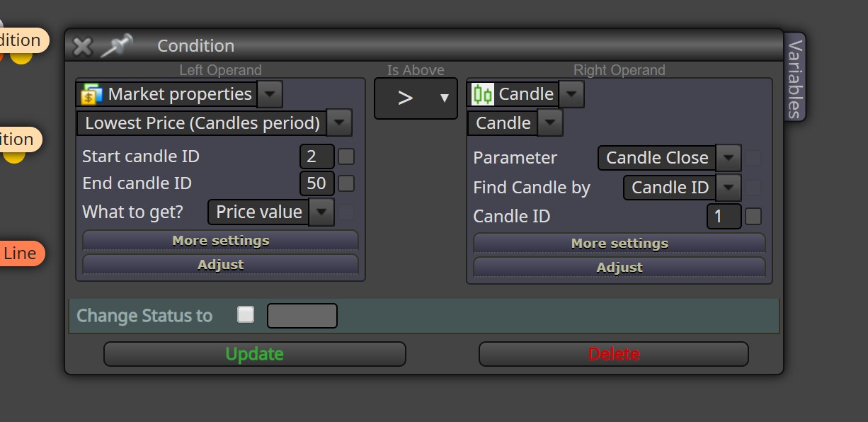Click the Change Status to input box
868x422 pixels.
click(x=302, y=316)
